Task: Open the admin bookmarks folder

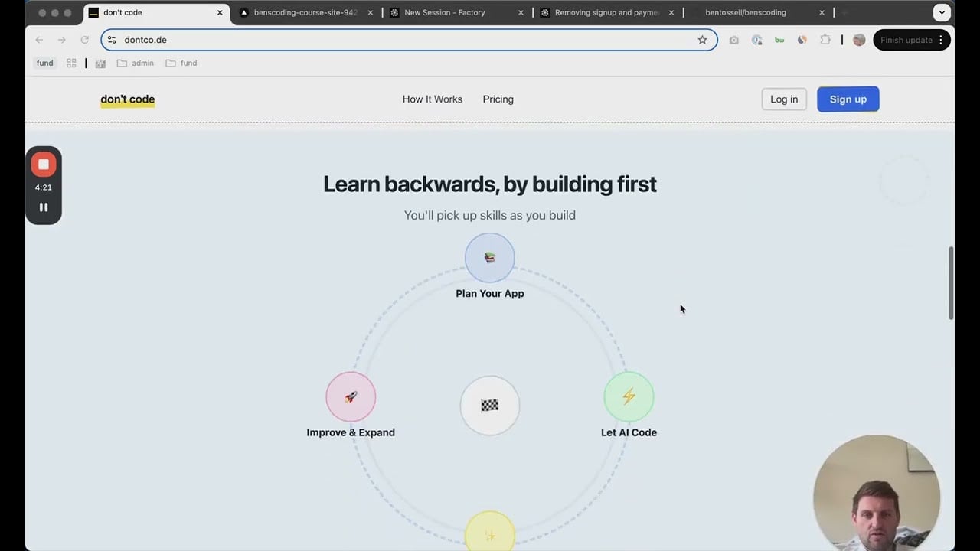Action: pos(136,64)
